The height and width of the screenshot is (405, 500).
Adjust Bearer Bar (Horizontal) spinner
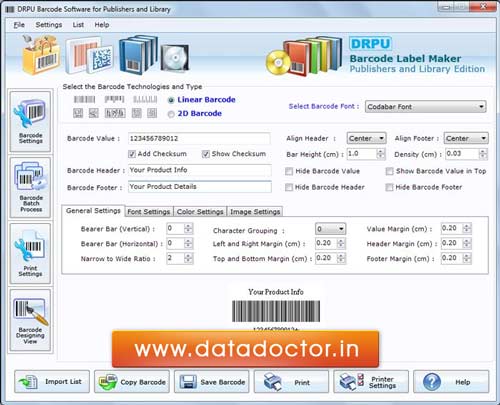[188, 244]
